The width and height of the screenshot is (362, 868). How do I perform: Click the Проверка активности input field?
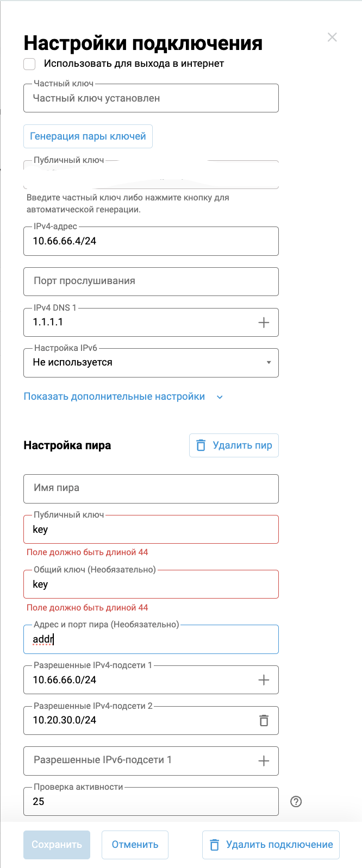pyautogui.click(x=151, y=802)
